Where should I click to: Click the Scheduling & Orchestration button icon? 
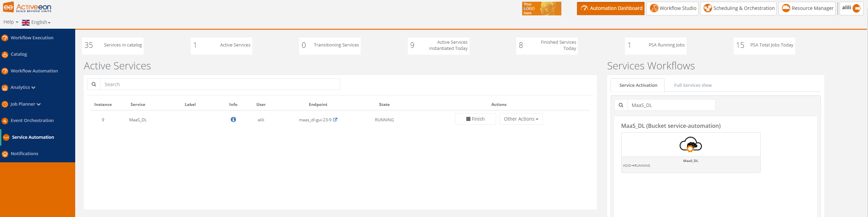tap(708, 8)
